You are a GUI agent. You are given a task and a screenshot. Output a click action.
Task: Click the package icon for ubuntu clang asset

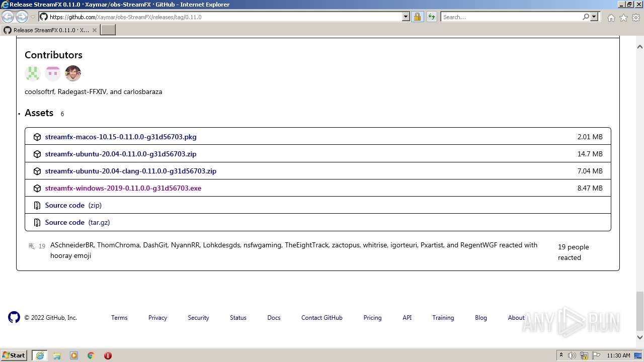click(x=37, y=171)
